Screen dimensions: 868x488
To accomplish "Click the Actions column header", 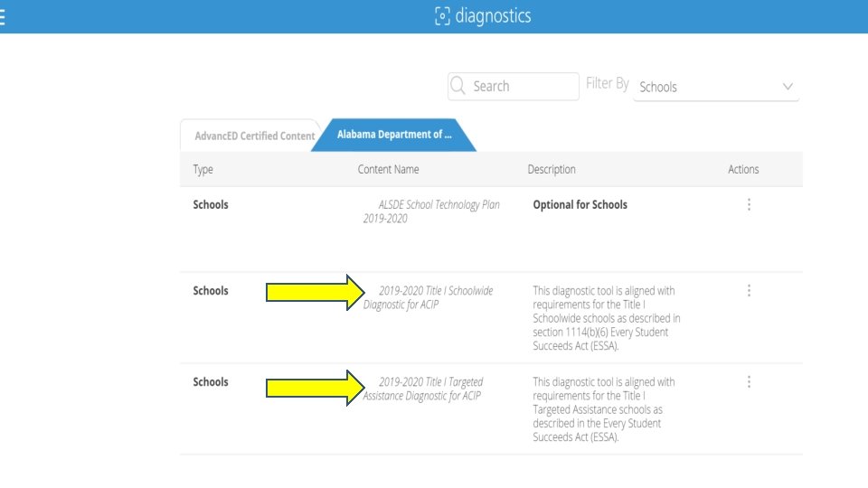I will pos(743,169).
